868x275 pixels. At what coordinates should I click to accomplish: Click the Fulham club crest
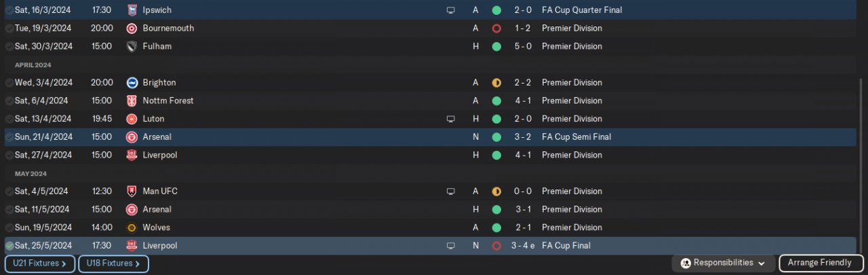pyautogui.click(x=132, y=47)
